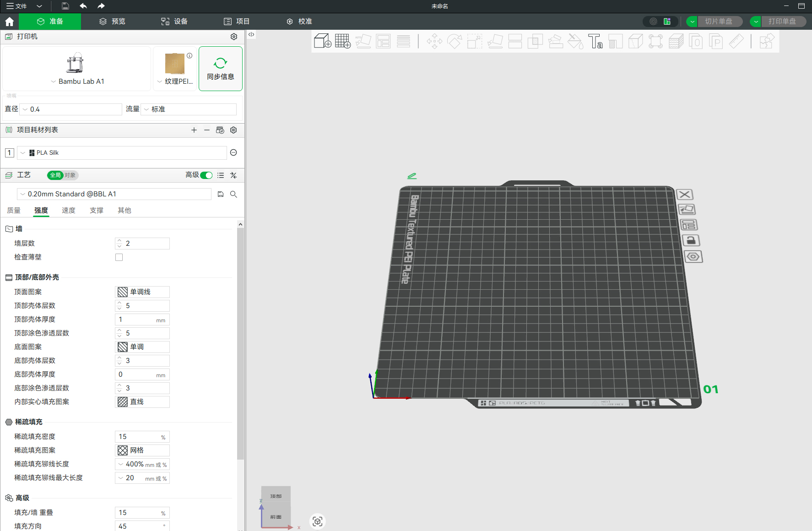The image size is (812, 531).
Task: Click the lock icon beside the plate
Action: tap(691, 240)
